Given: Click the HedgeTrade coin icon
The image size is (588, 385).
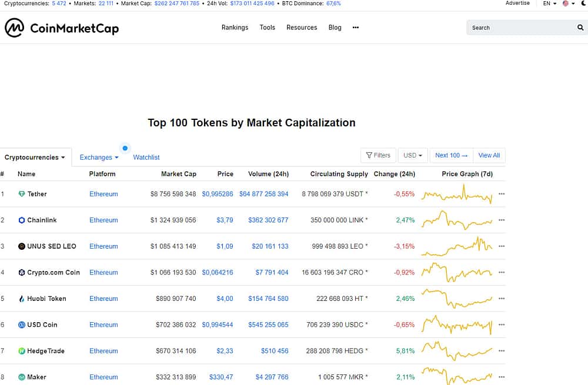Looking at the screenshot, I should 22,351.
